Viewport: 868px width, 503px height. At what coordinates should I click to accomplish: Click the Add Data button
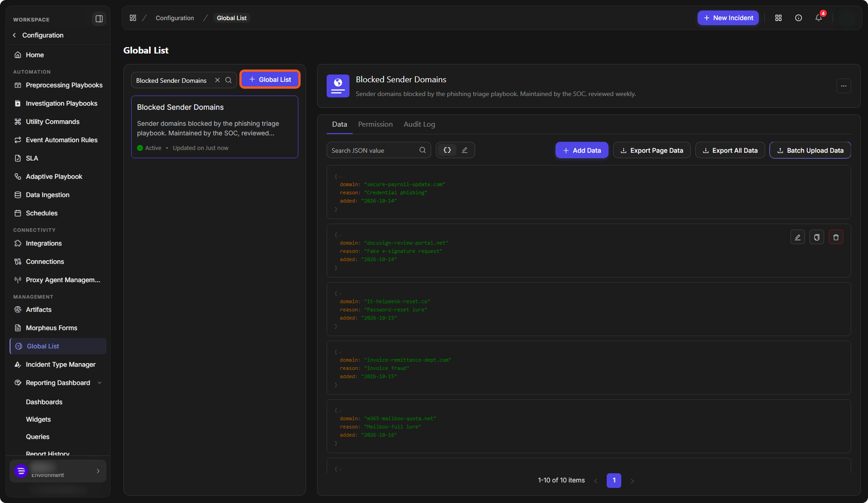[x=582, y=150]
